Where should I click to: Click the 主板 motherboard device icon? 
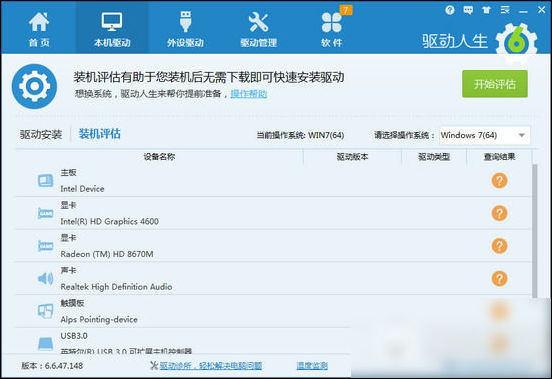(x=45, y=181)
